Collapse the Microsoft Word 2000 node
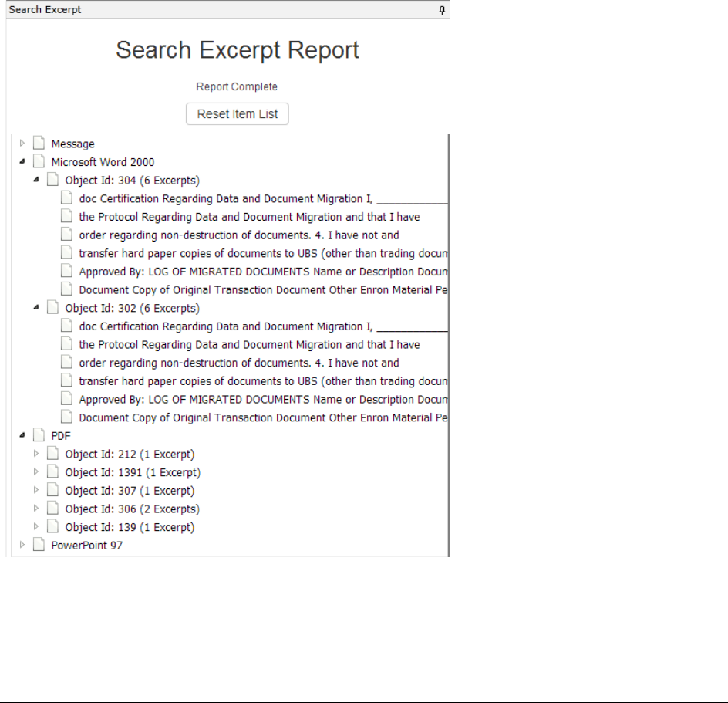 pos(22,162)
